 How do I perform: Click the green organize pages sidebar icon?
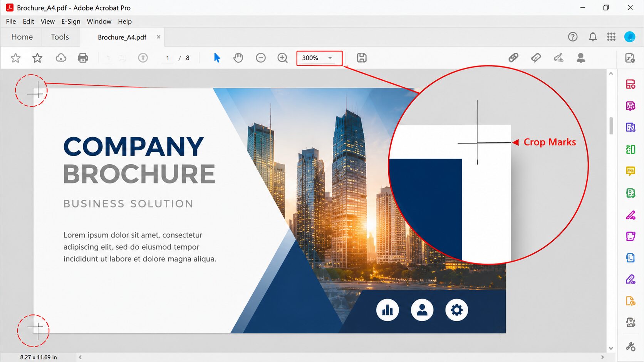click(x=631, y=149)
